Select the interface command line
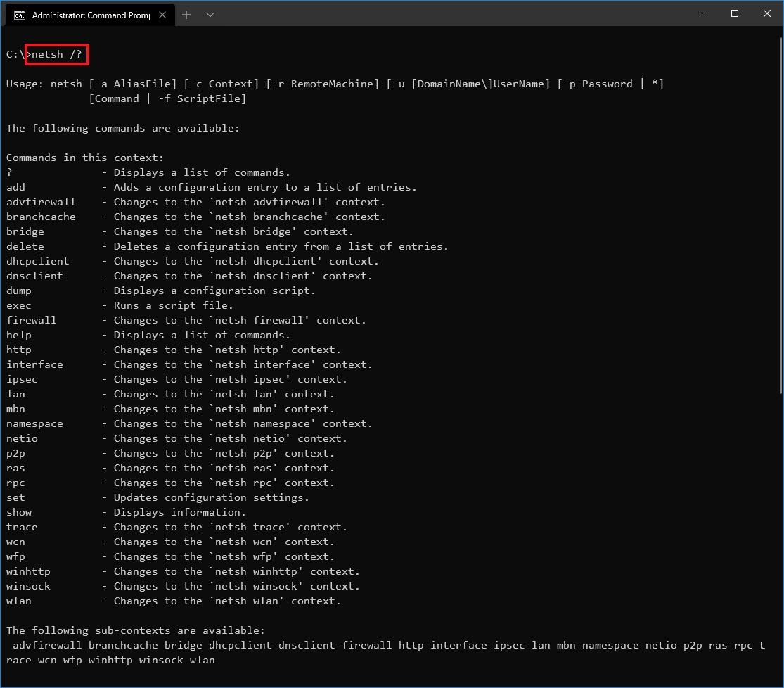This screenshot has height=688, width=784. pyautogui.click(x=34, y=364)
